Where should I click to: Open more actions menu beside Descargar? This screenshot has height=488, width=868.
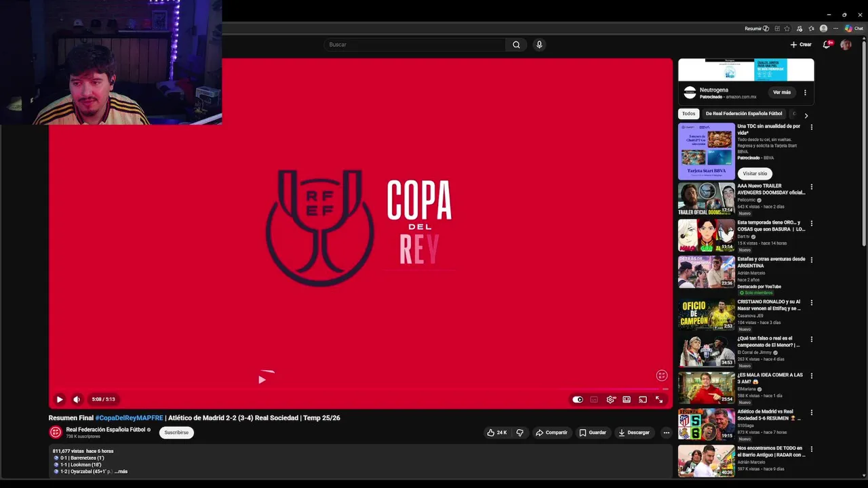point(667,432)
